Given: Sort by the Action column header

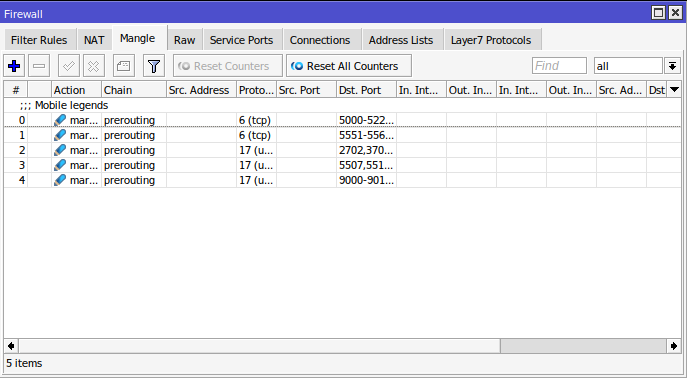Looking at the screenshot, I should tap(76, 90).
